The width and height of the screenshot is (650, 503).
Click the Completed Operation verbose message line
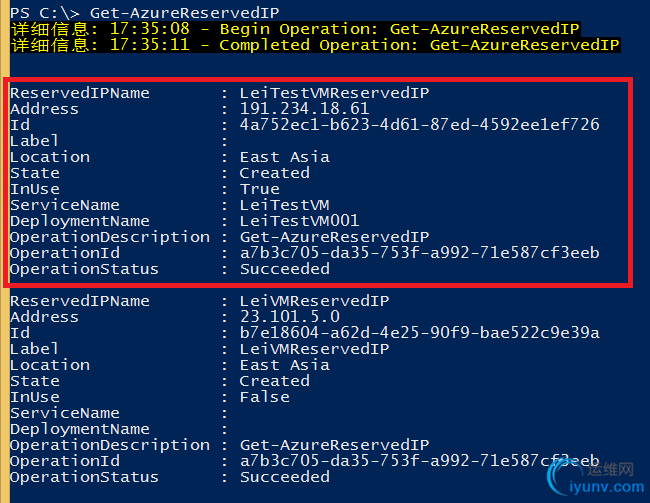click(315, 45)
